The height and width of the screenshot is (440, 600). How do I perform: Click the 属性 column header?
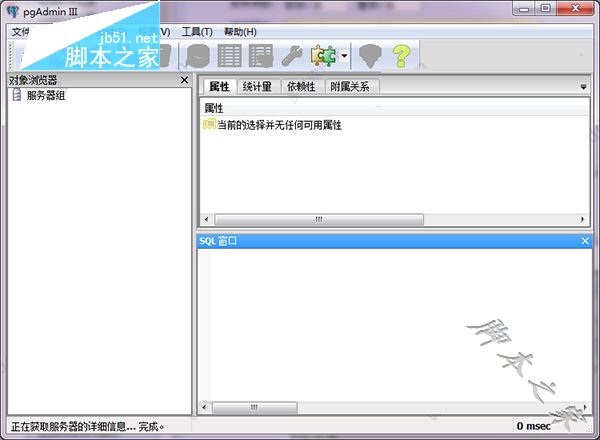tap(395, 108)
